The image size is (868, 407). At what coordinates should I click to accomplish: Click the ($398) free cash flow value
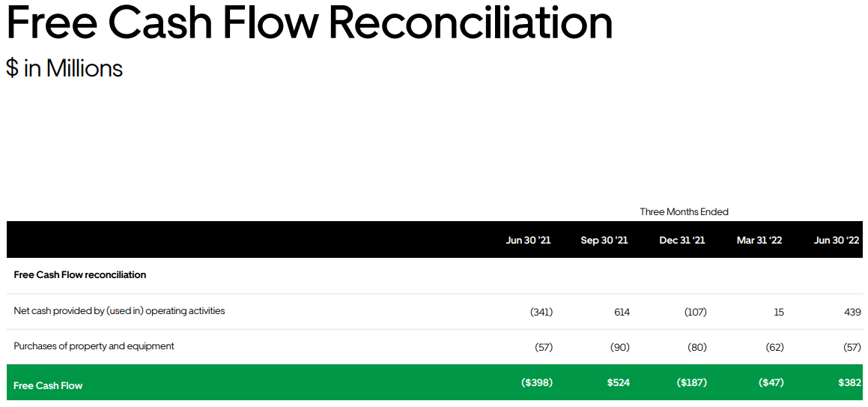[537, 382]
